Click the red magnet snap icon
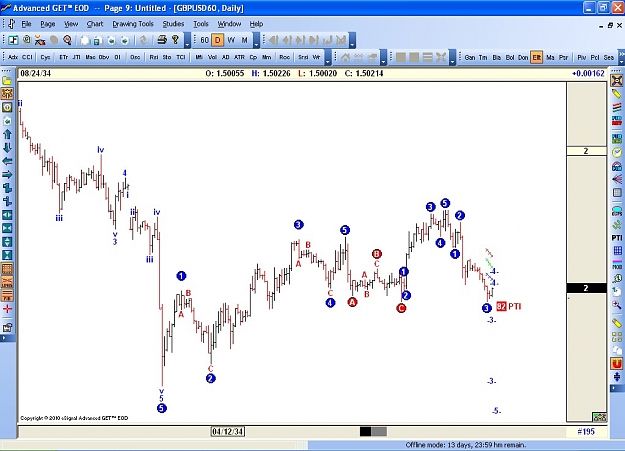Viewport: 625px width, 451px height. pos(617,364)
